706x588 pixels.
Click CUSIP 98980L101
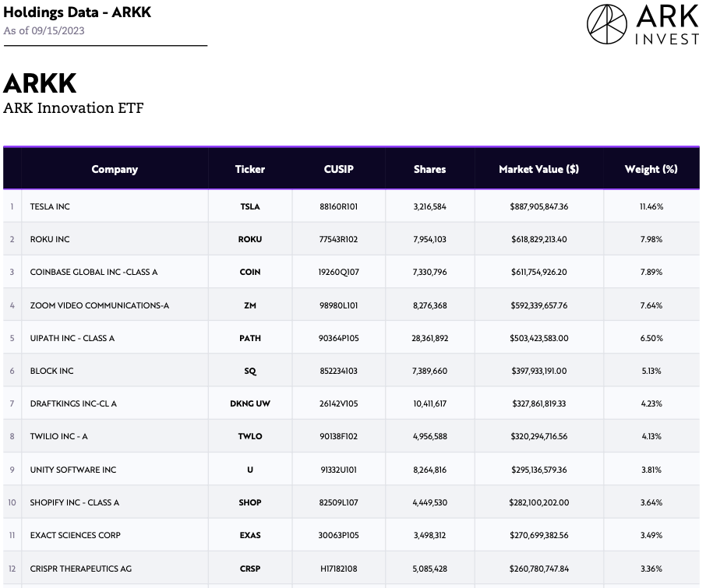[x=339, y=305]
